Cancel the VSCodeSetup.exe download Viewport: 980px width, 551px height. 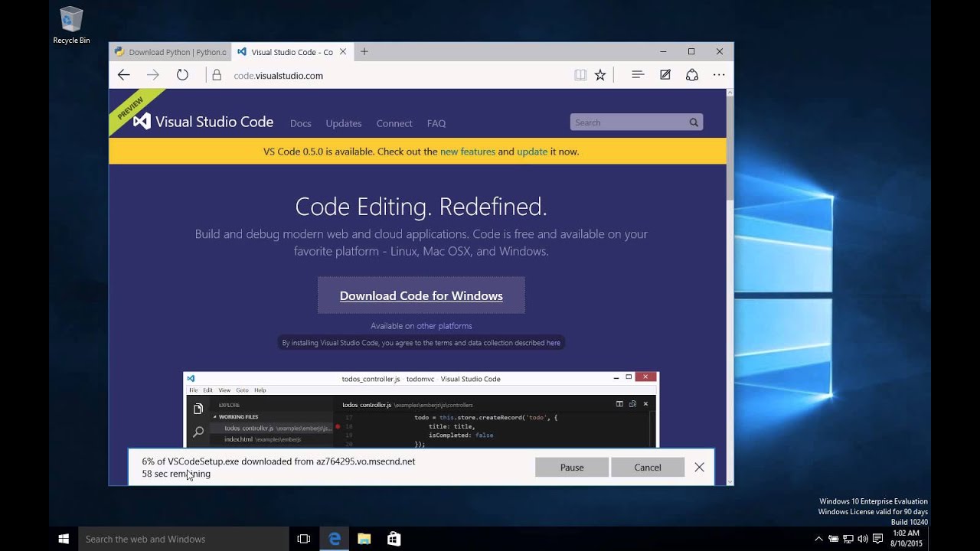click(x=648, y=468)
